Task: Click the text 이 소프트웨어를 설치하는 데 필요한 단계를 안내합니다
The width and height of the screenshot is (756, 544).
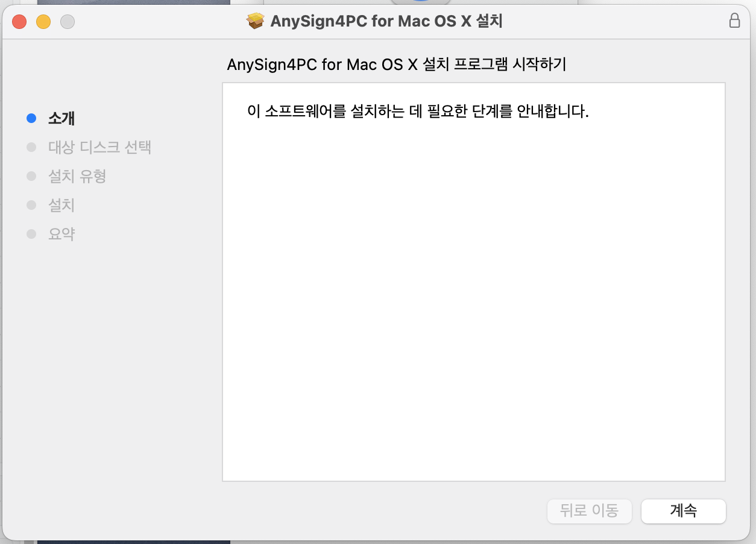Action: [x=418, y=112]
